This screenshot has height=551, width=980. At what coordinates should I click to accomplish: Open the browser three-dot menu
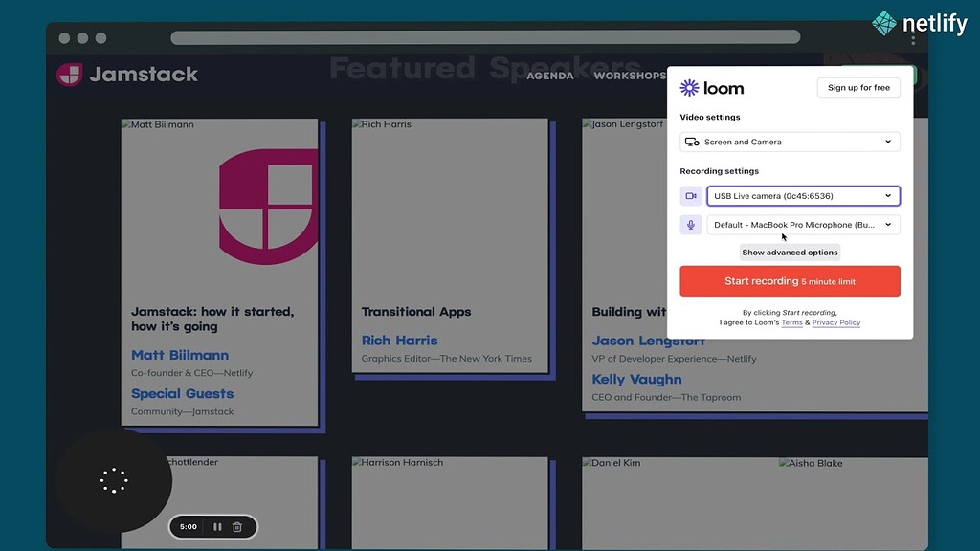click(x=913, y=38)
